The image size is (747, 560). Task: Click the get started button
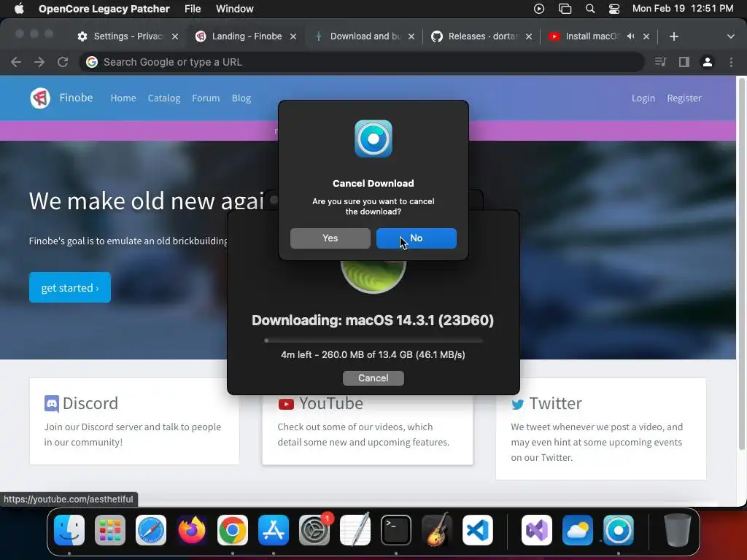pyautogui.click(x=70, y=287)
